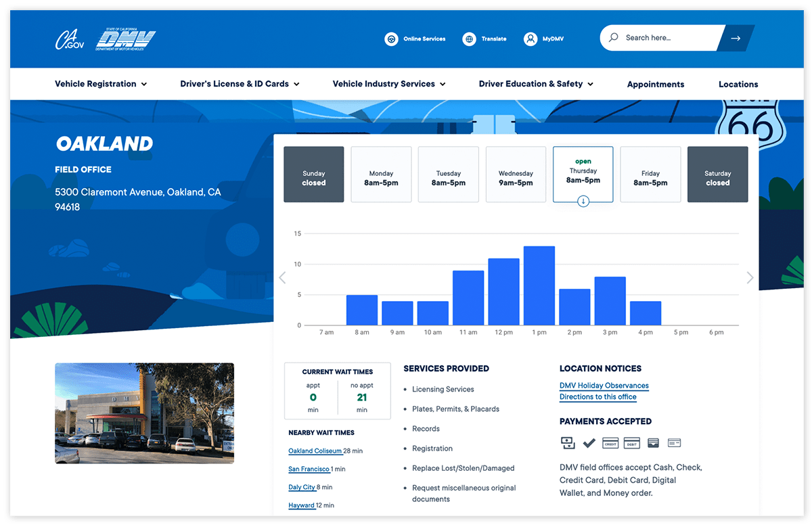Click the Registration service item
This screenshot has height=527, width=812.
click(x=432, y=449)
